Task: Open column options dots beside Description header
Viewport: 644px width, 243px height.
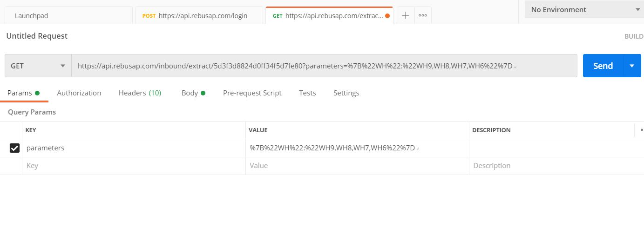Action: [641, 130]
